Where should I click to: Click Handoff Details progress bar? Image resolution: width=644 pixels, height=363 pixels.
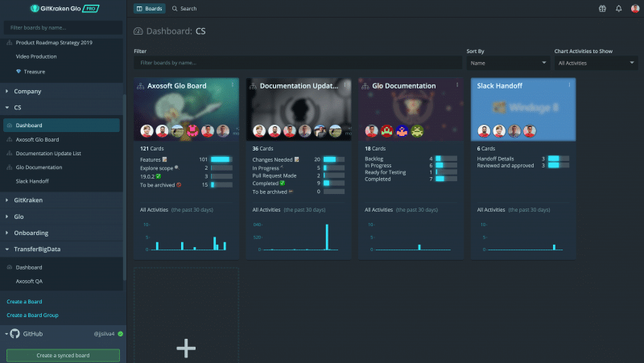coord(559,159)
